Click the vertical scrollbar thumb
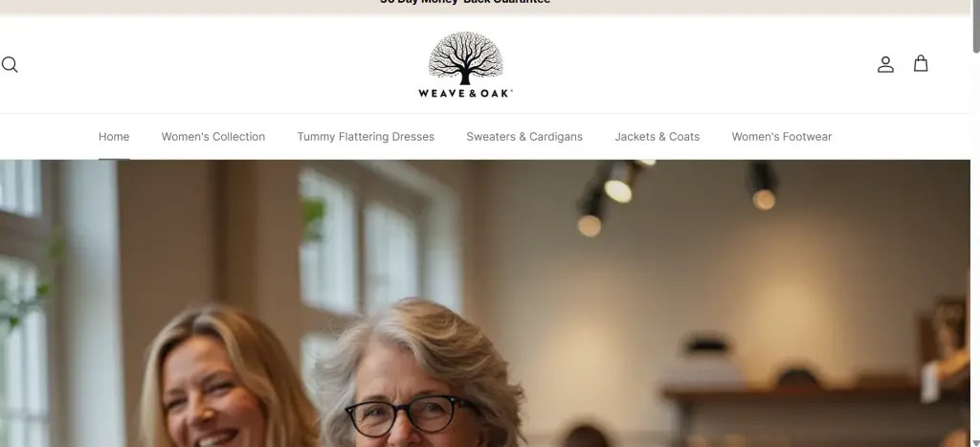 (x=975, y=26)
